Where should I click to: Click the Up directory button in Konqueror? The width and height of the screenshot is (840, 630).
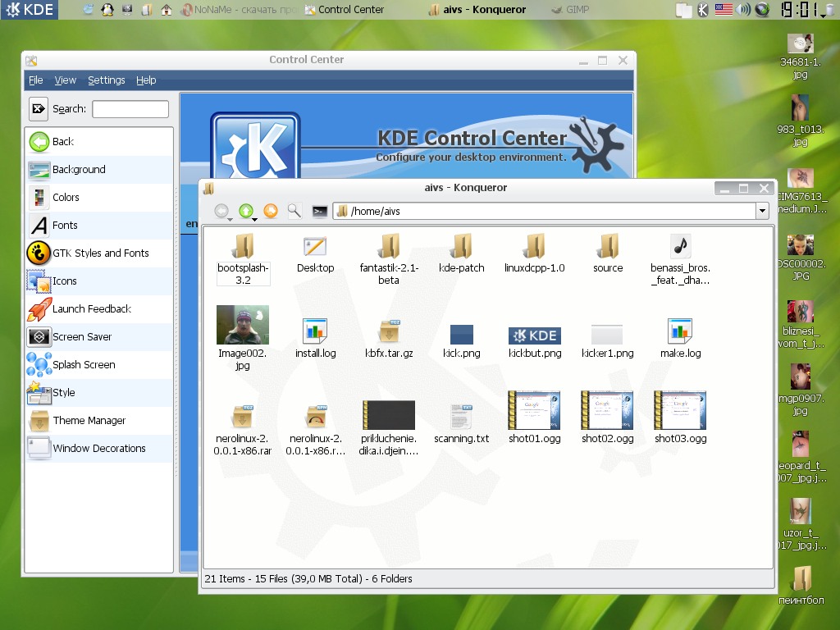(245, 211)
